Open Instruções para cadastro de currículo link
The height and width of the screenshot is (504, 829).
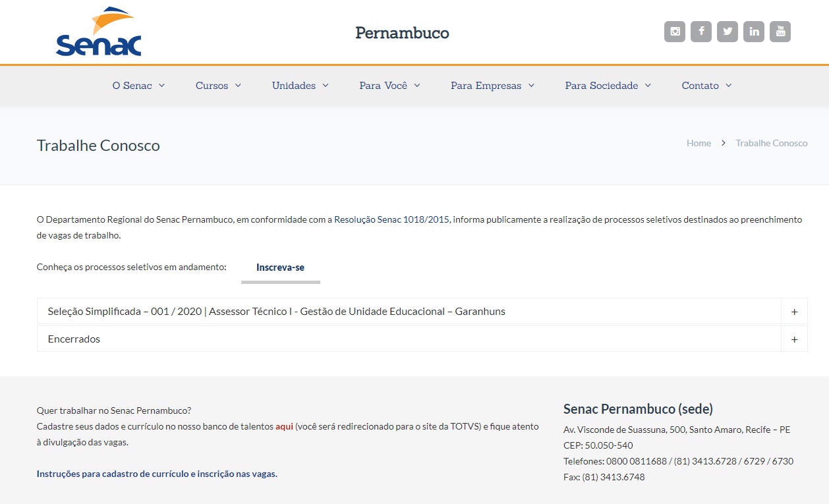157,474
